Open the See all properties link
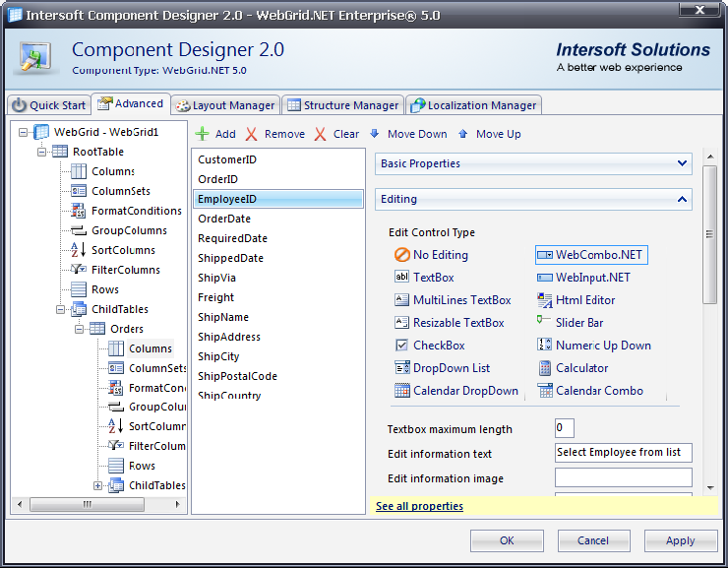 point(419,506)
